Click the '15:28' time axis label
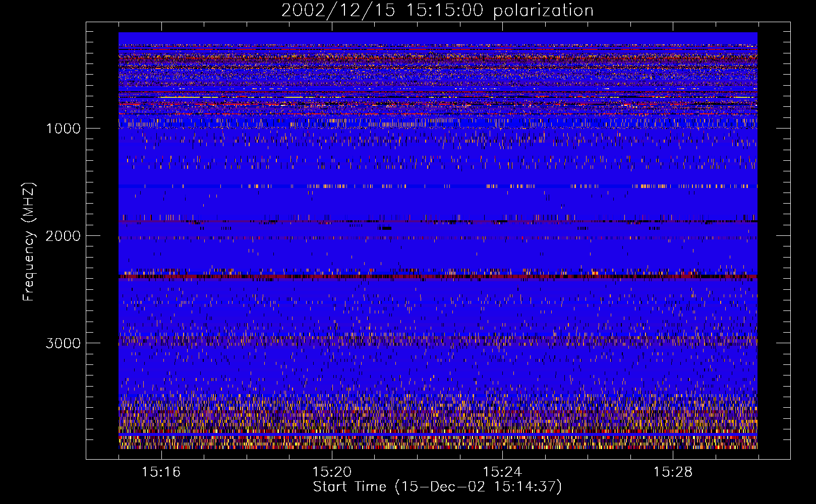The height and width of the screenshot is (504, 816). pos(673,472)
